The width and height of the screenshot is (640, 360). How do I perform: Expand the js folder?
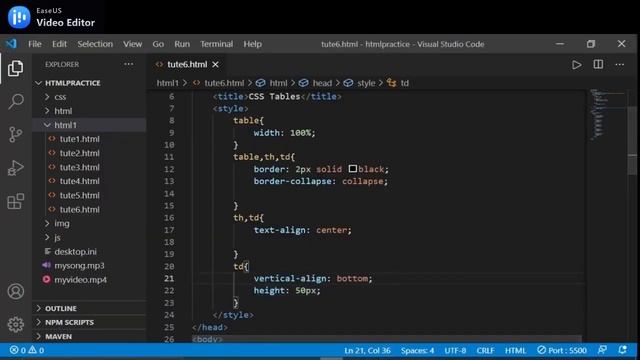coord(58,238)
